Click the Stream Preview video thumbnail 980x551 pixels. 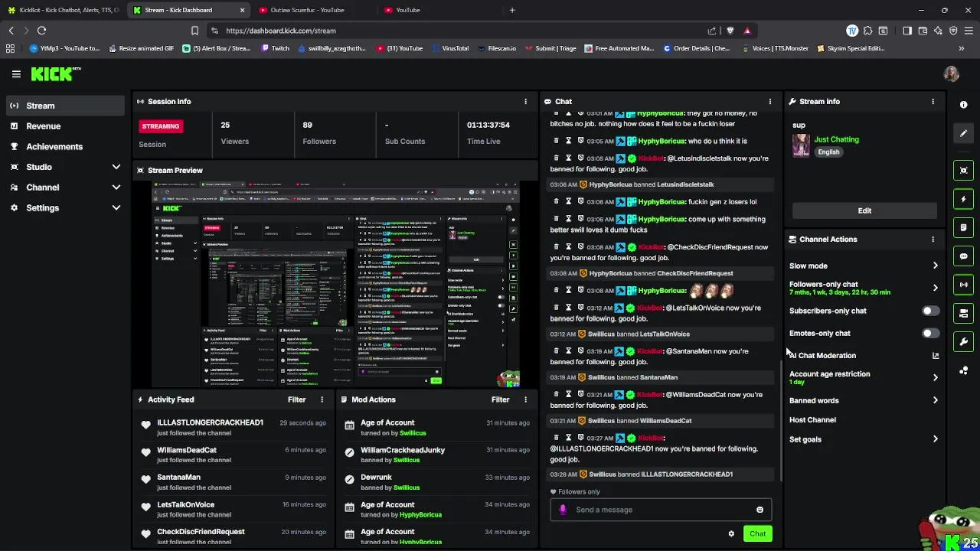[336, 284]
